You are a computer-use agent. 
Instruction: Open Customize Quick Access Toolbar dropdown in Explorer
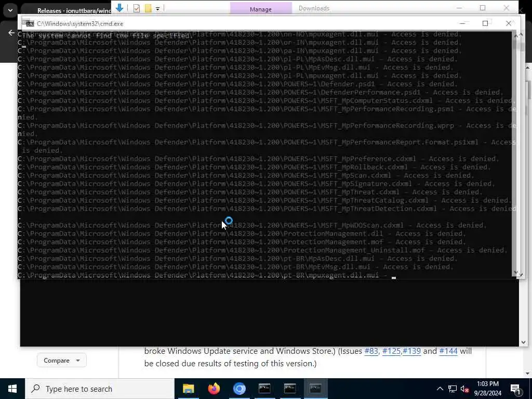[158, 8]
